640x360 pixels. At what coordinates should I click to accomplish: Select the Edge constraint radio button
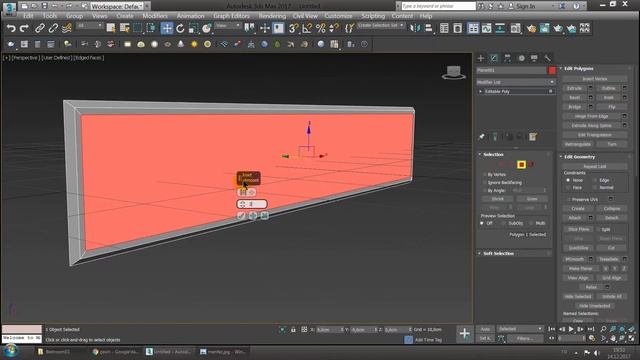click(595, 180)
